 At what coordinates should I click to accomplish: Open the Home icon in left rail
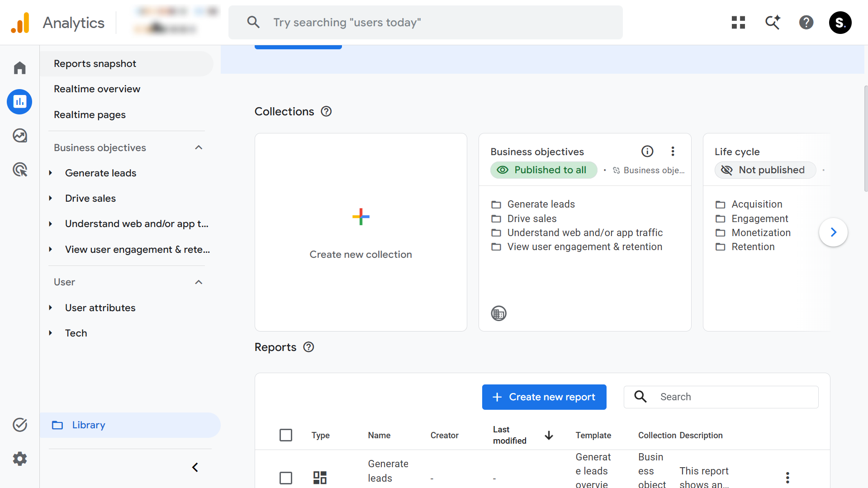coord(19,68)
